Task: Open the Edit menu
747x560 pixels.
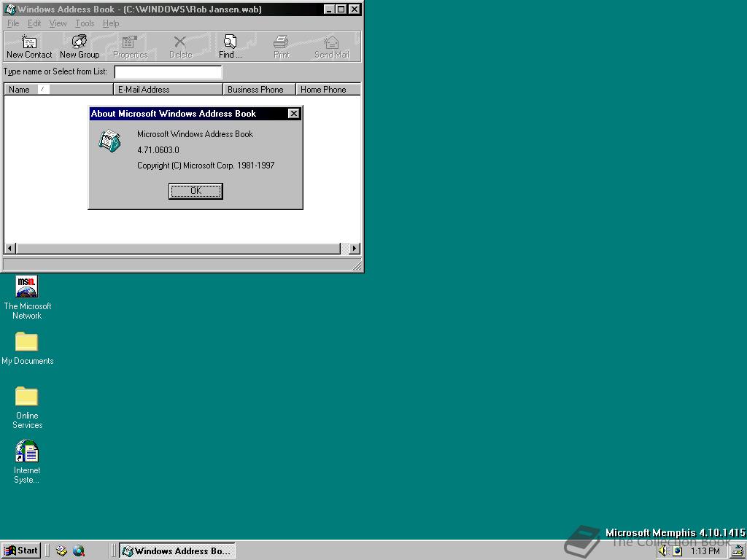Action: point(34,23)
